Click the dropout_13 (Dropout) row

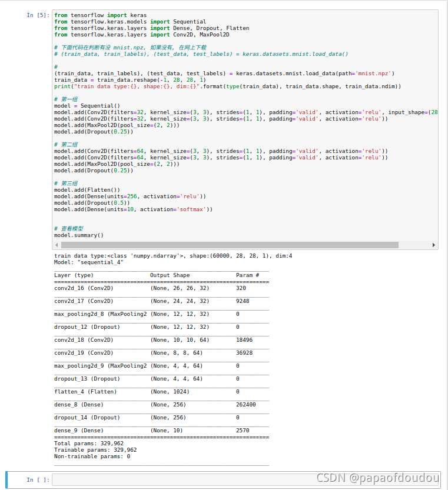point(161,379)
